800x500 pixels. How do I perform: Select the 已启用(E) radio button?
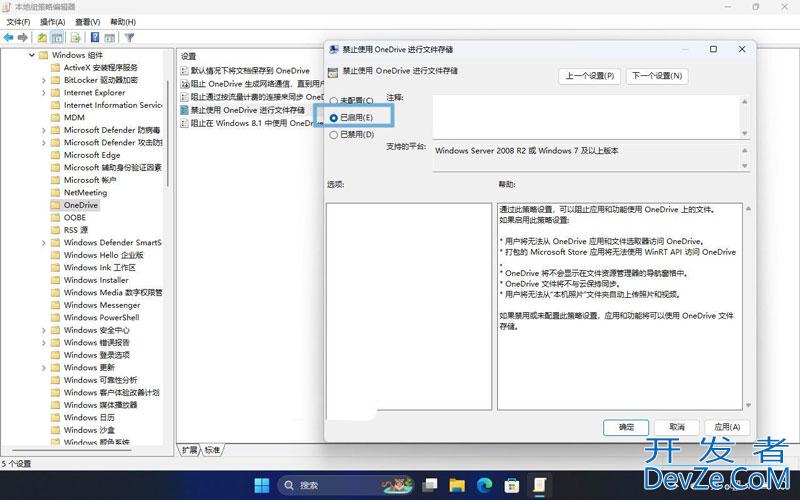pos(334,118)
